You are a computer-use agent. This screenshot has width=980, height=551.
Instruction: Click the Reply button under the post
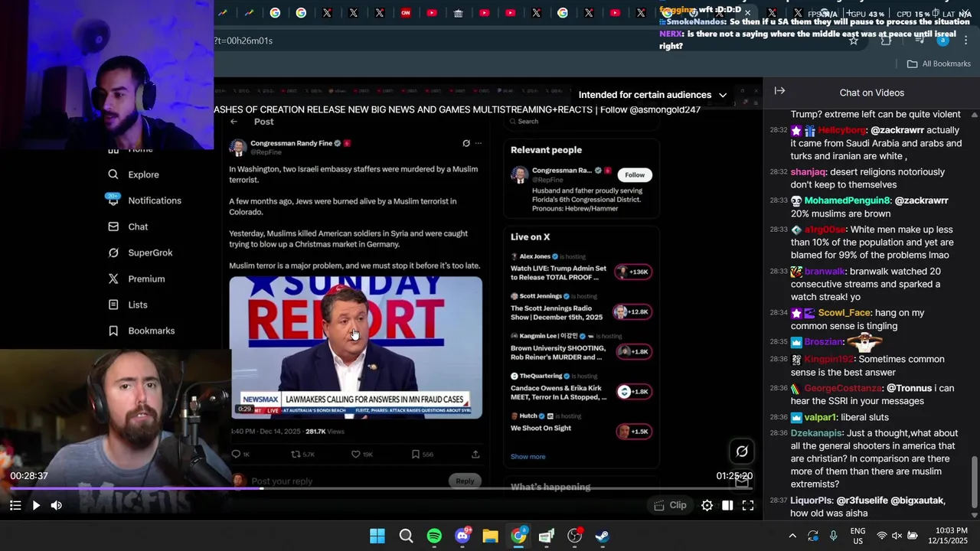tap(465, 481)
